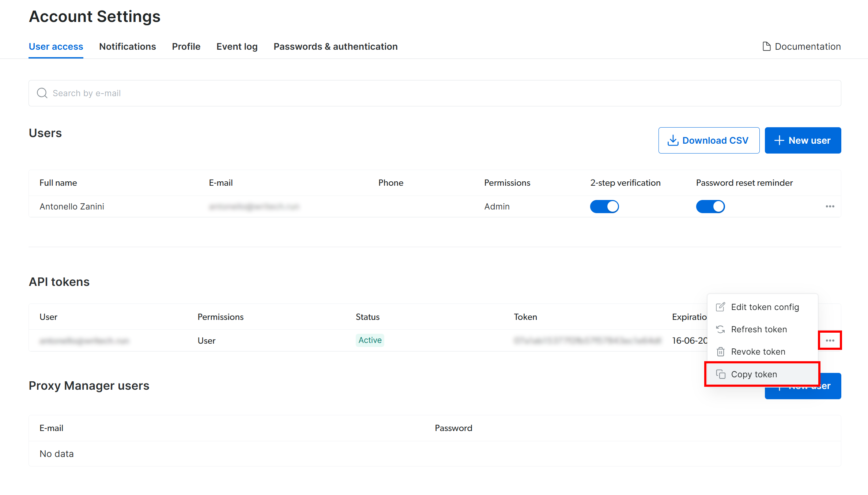The image size is (868, 495).
Task: Open the Passwords & authentication tab
Action: pos(335,46)
